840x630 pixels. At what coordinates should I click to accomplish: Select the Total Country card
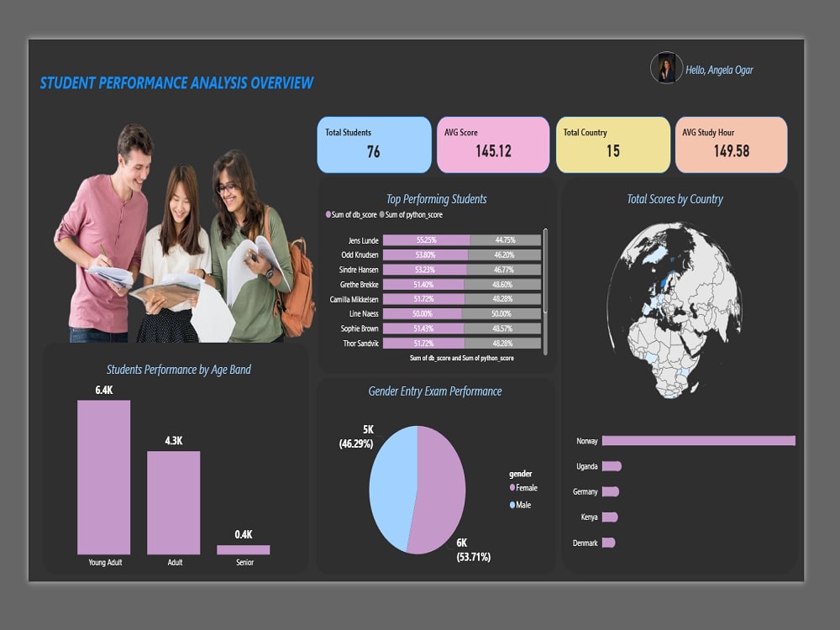click(613, 144)
